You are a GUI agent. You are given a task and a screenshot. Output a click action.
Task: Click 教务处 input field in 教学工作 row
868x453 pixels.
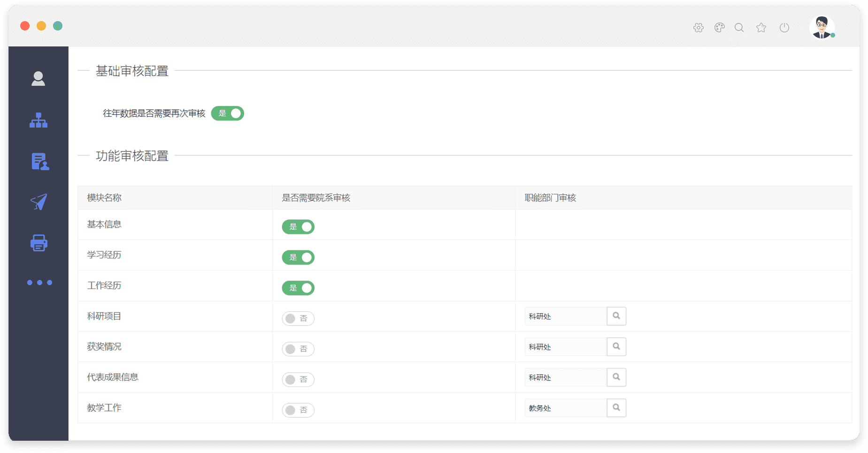click(x=566, y=408)
